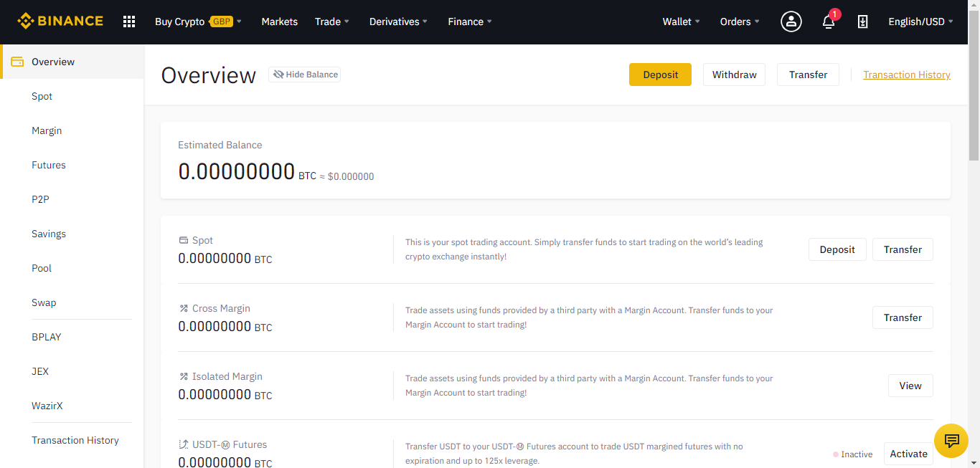Click the Overview page heading
The height and width of the screenshot is (468, 980).
(x=209, y=75)
